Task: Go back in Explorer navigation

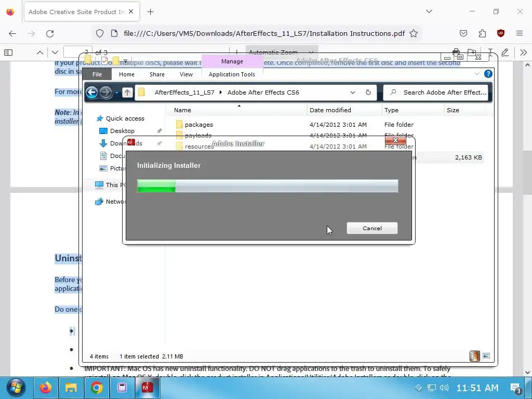Action: (91, 92)
